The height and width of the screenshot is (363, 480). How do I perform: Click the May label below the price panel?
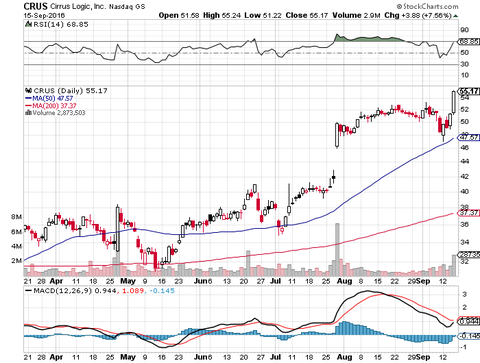(128, 281)
